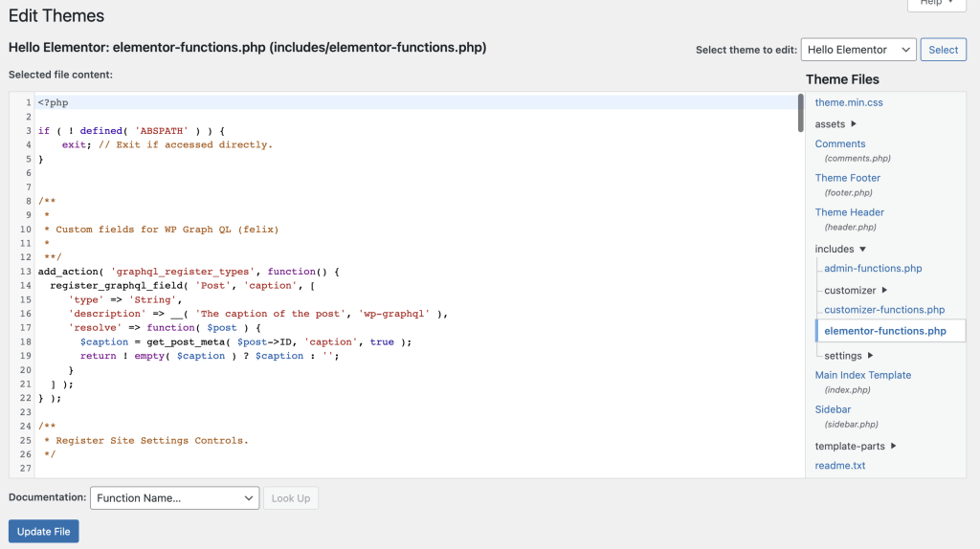Open Main Index Template file

(x=862, y=375)
